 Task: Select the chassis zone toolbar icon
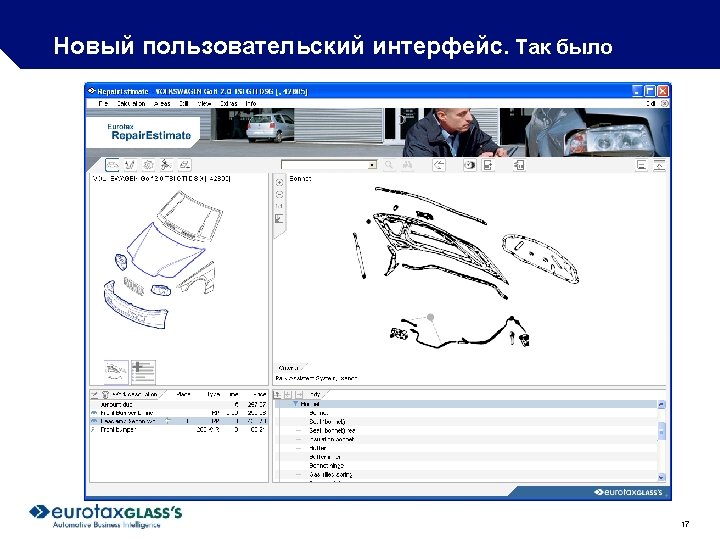coord(130,165)
